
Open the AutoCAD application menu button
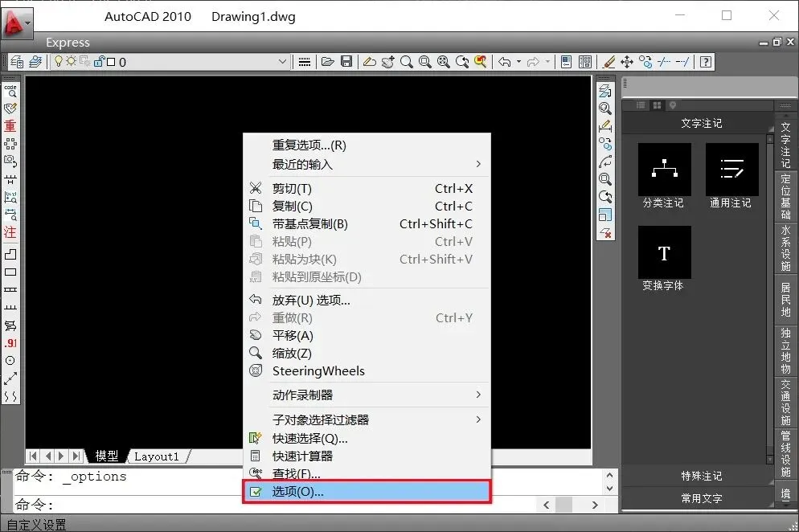click(16, 23)
